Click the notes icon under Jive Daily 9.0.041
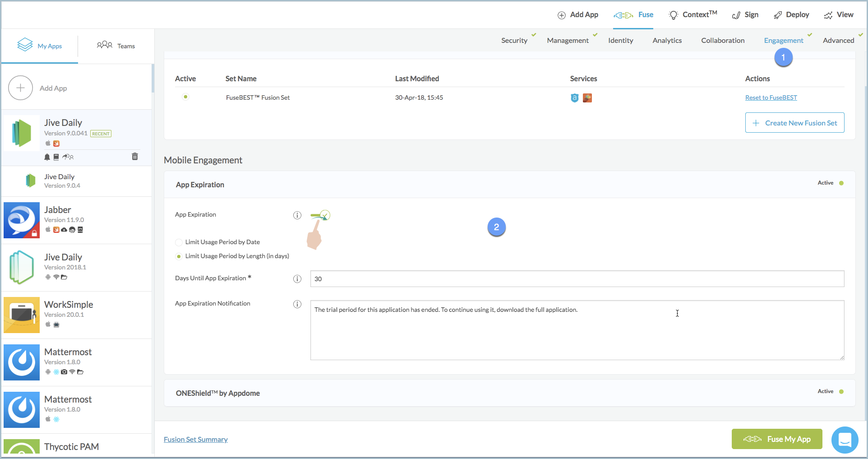 point(56,157)
